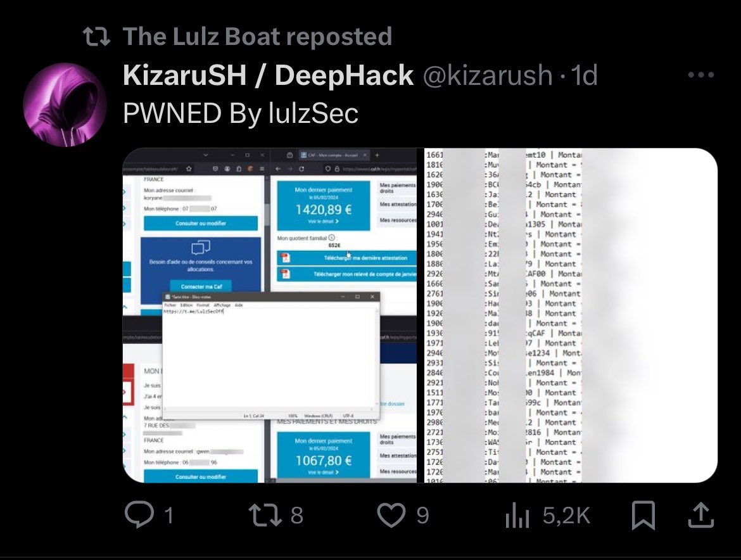Bookmark this tweet

643,515
